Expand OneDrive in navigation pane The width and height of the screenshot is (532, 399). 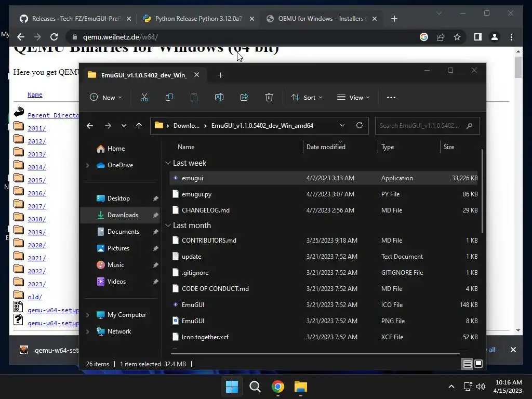click(x=87, y=165)
